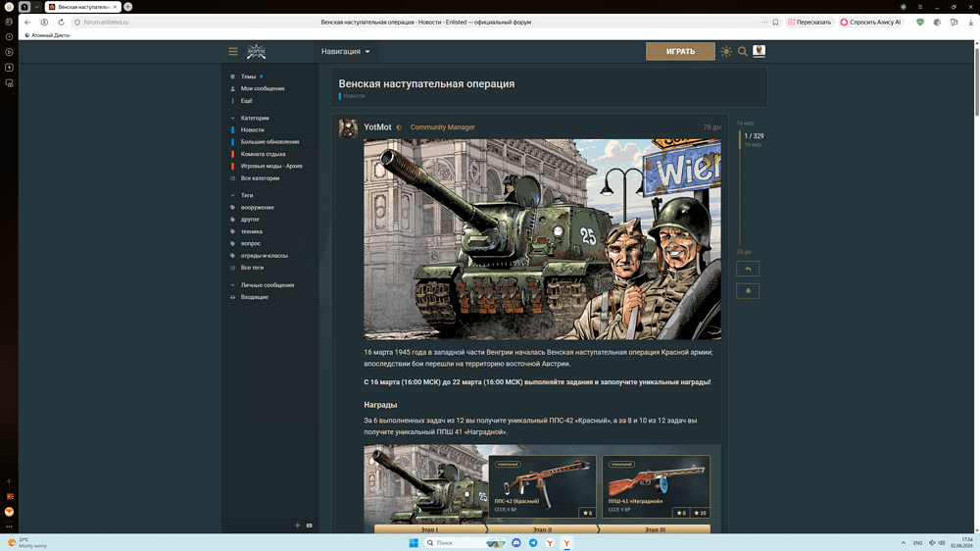Open the Комната отдыха category
The width and height of the screenshot is (980, 551).
tap(263, 154)
